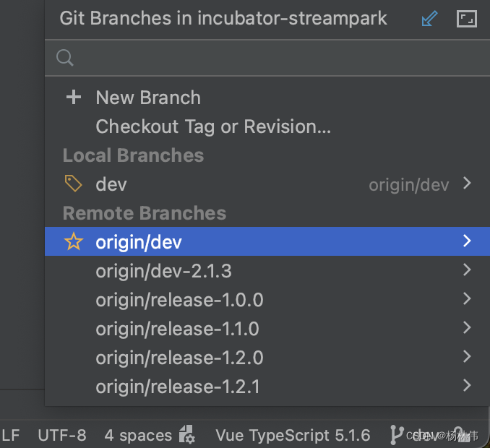Expand origin/release-1.1.0 submenu chevron
This screenshot has height=448, width=490.
click(467, 328)
